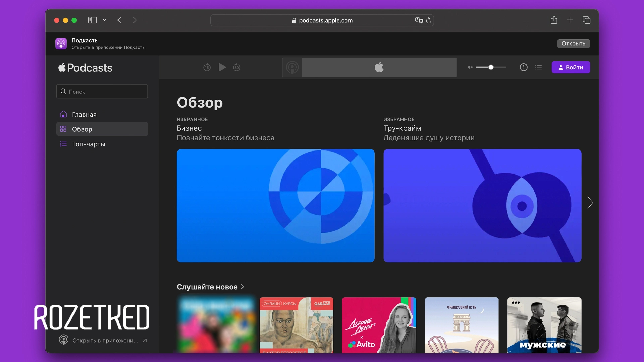This screenshot has width=644, height=362.
Task: Open a new tab with plus
Action: tap(570, 20)
